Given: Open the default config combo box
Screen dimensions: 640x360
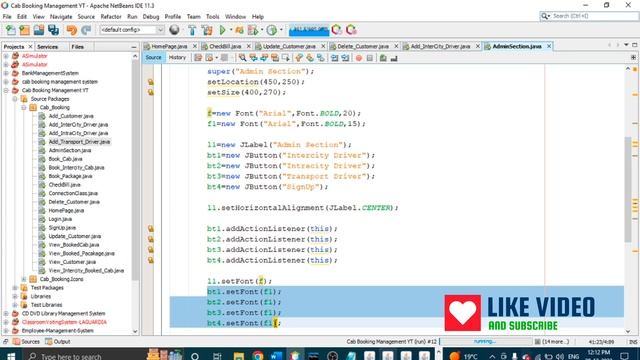Looking at the screenshot, I should [131, 30].
